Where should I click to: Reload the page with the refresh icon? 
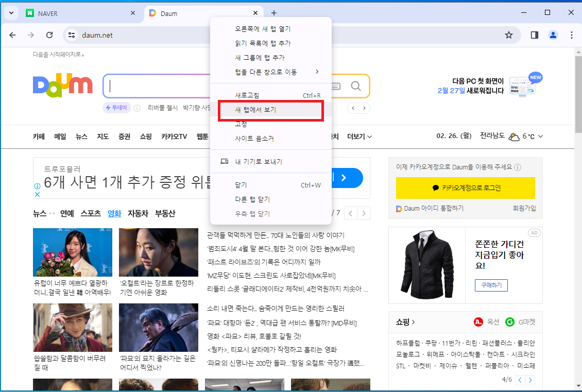(49, 35)
